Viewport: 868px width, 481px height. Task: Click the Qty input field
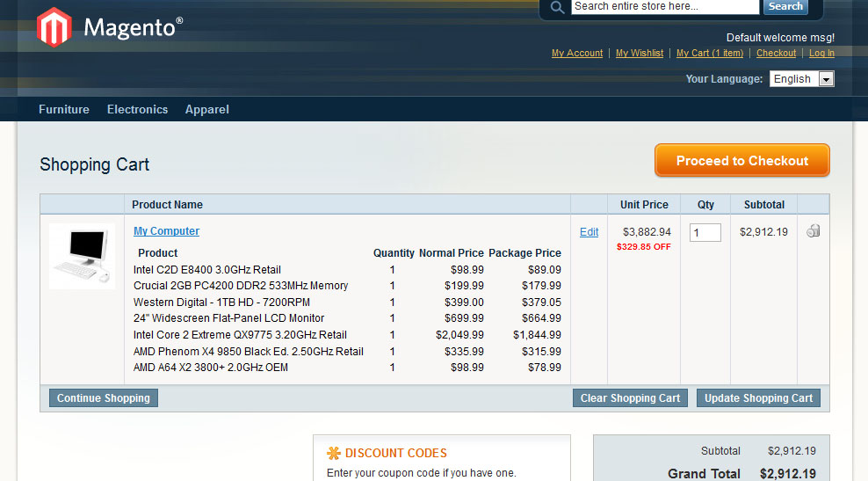pos(705,232)
